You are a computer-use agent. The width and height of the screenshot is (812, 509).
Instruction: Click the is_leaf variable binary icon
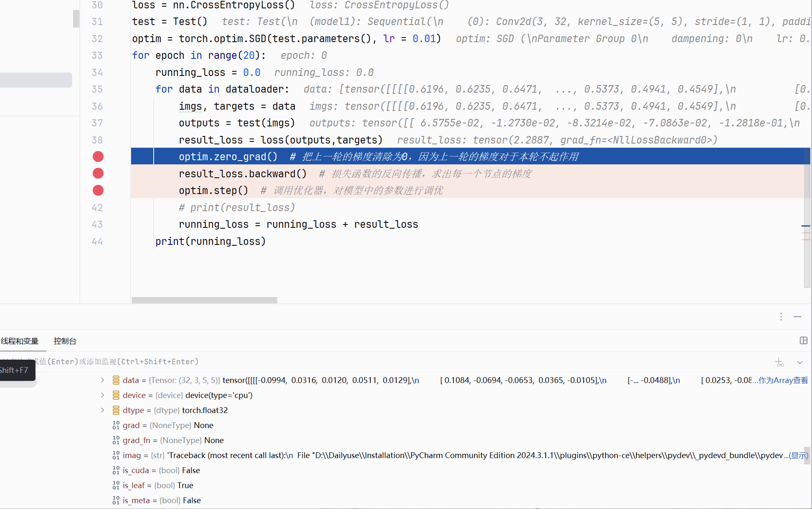116,485
